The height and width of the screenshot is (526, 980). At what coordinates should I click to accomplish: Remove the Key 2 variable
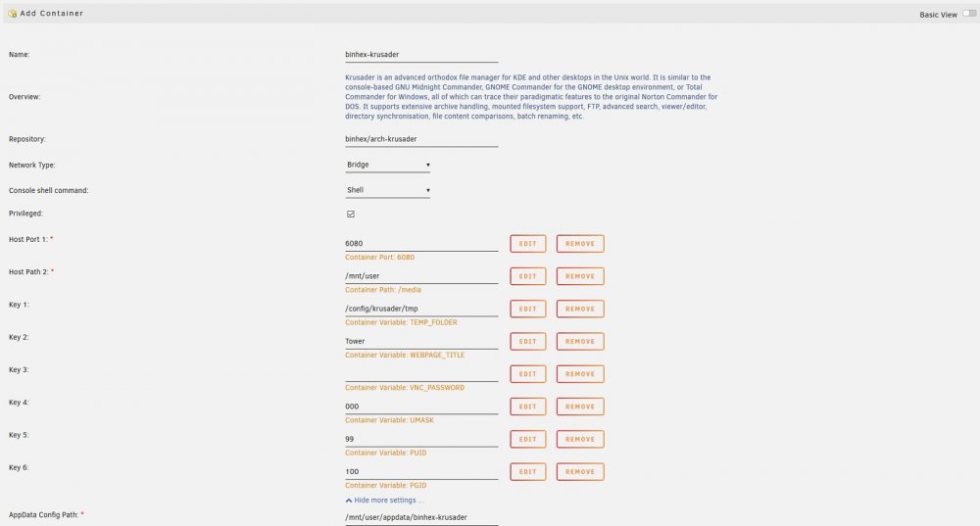pos(580,341)
